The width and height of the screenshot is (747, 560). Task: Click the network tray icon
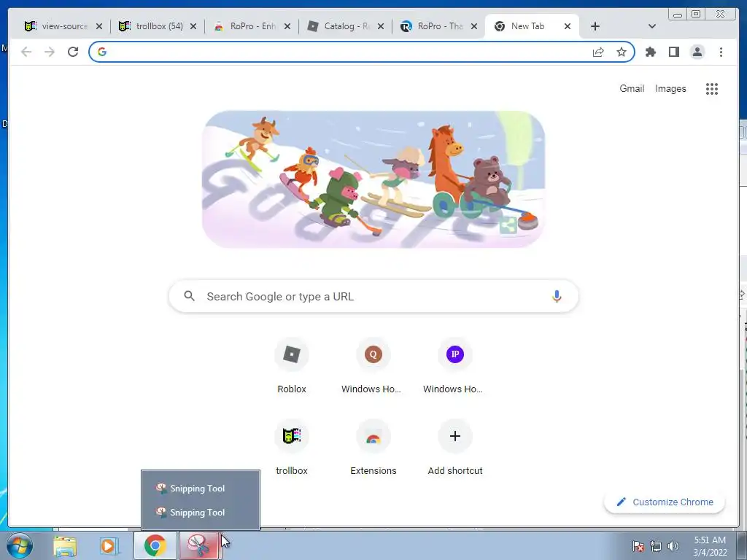click(x=656, y=546)
